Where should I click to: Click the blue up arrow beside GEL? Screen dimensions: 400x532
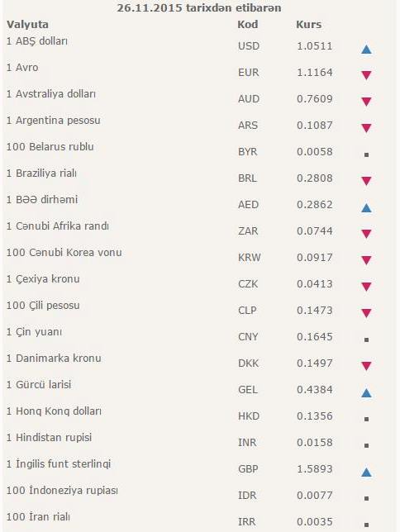[366, 393]
